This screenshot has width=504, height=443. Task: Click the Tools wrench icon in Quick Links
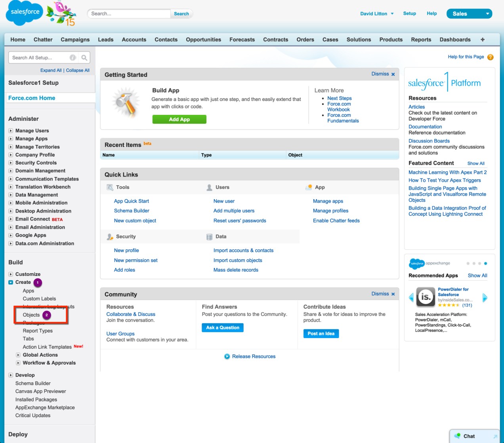point(109,187)
